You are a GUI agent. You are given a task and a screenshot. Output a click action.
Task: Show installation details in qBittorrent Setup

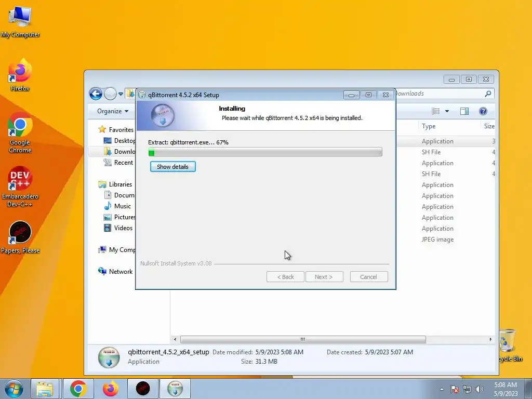tap(172, 167)
